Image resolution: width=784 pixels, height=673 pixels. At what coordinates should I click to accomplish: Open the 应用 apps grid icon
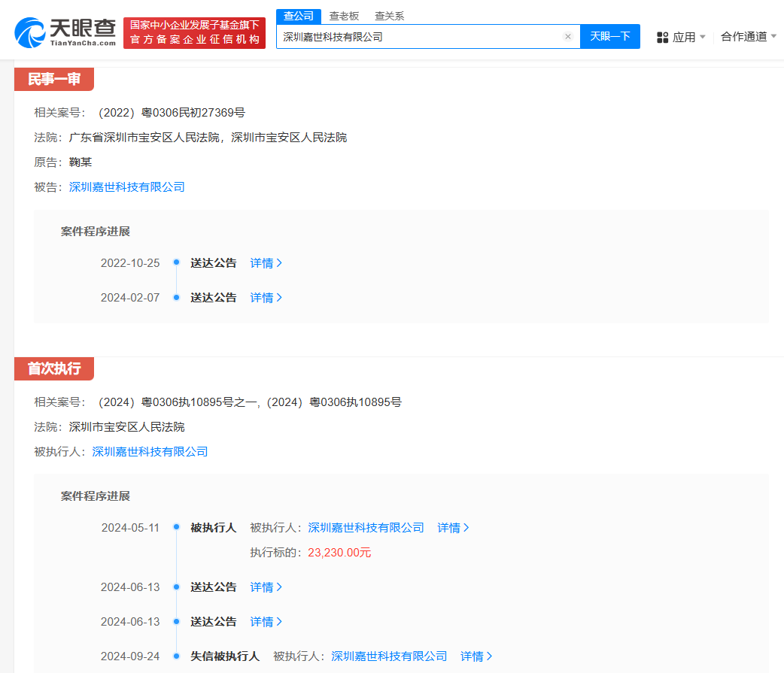click(663, 38)
